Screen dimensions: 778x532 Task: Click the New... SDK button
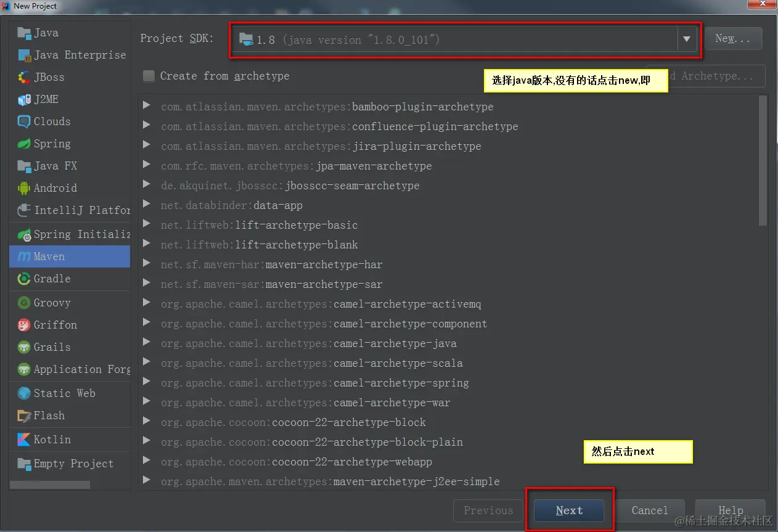tap(733, 38)
